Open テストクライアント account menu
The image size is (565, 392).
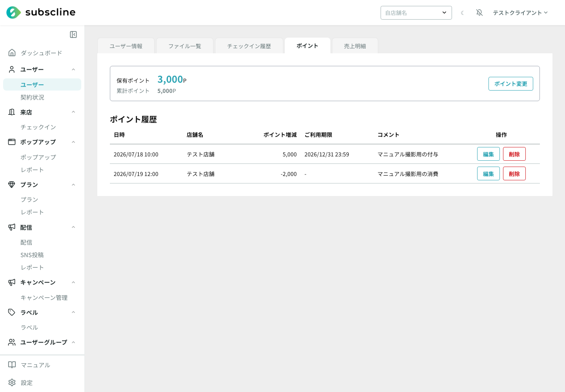point(520,13)
